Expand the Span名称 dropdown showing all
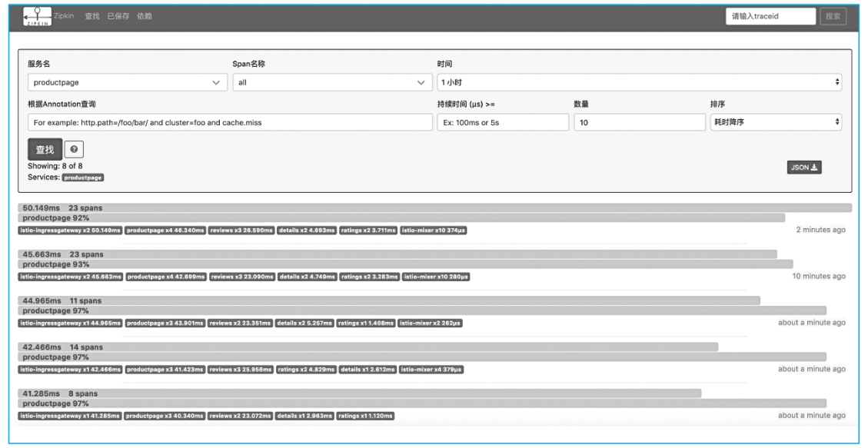This screenshot has height=448, width=868. (330, 82)
